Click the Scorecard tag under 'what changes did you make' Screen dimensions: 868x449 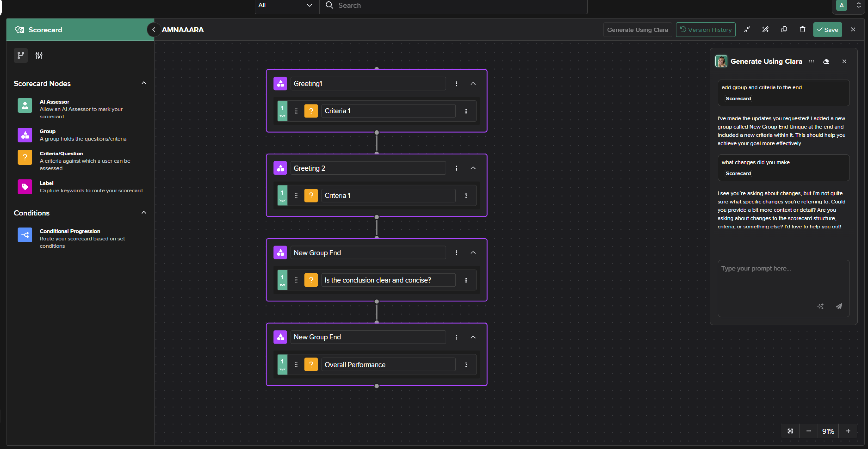pos(738,173)
